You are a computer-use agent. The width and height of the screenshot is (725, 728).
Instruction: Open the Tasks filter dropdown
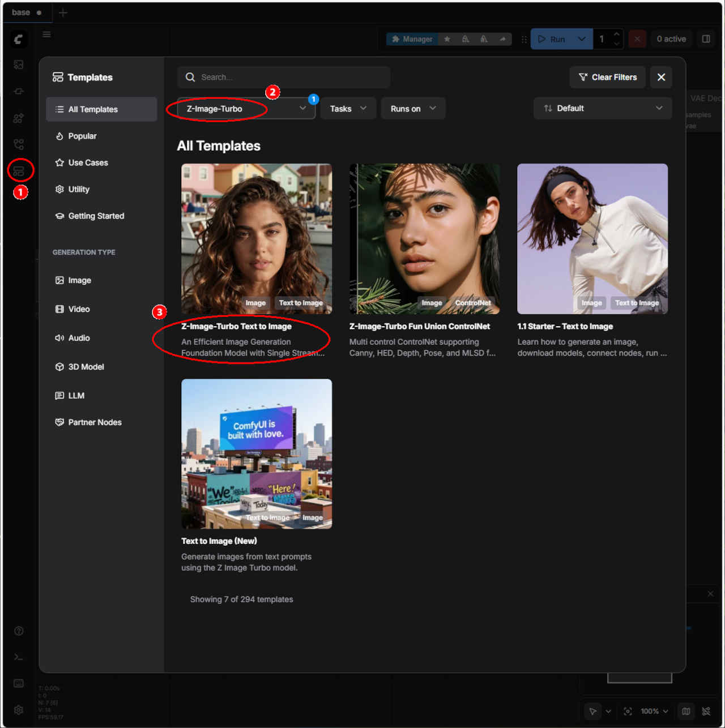pyautogui.click(x=348, y=109)
